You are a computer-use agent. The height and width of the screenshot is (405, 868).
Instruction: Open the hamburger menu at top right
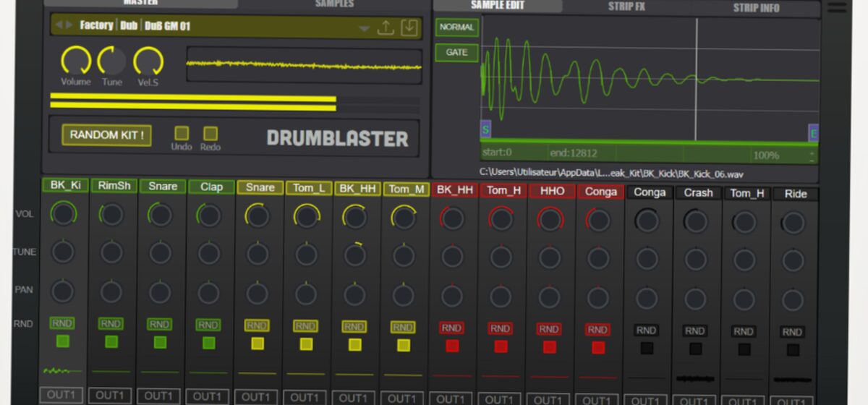[x=837, y=7]
